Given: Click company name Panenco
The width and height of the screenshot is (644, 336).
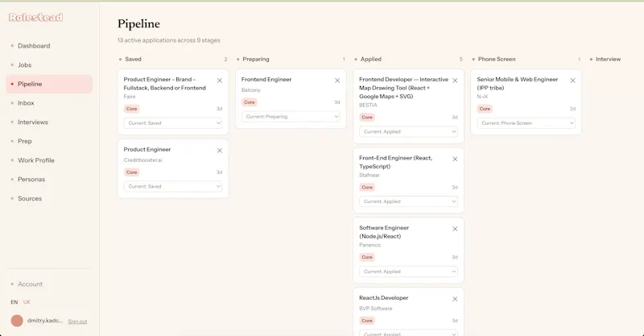Looking at the screenshot, I should tap(369, 245).
